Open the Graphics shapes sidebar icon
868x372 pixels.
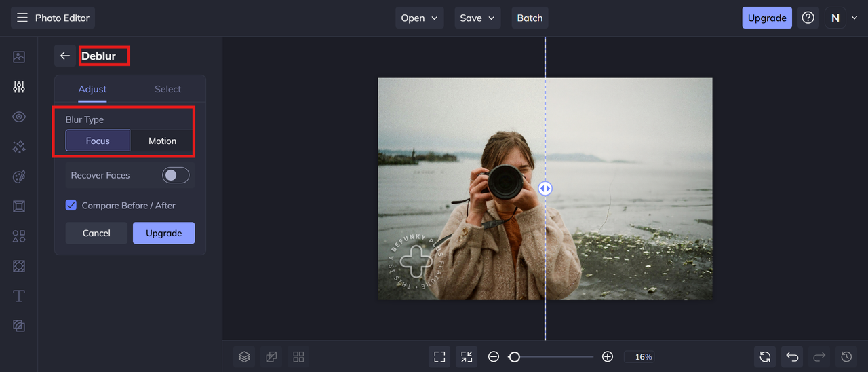click(19, 236)
